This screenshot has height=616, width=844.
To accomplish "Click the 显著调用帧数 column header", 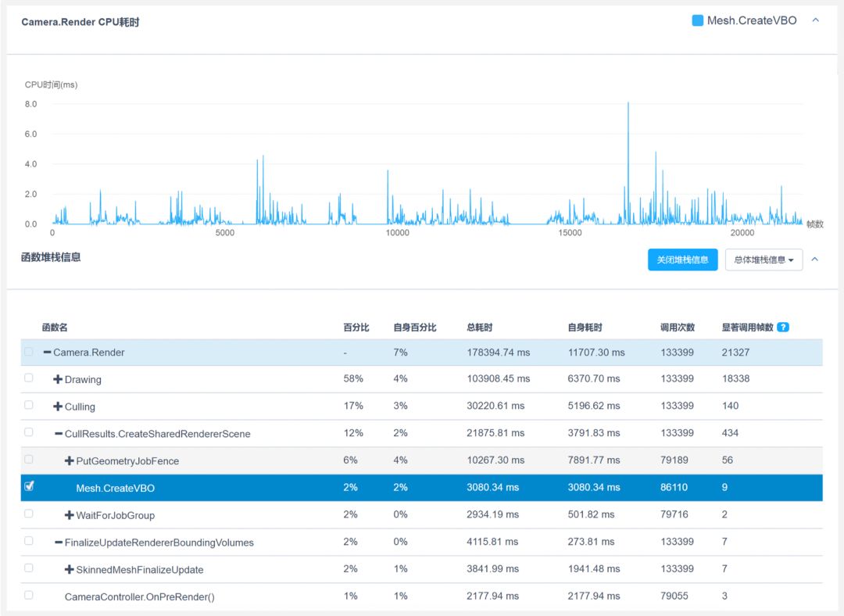I will click(748, 328).
